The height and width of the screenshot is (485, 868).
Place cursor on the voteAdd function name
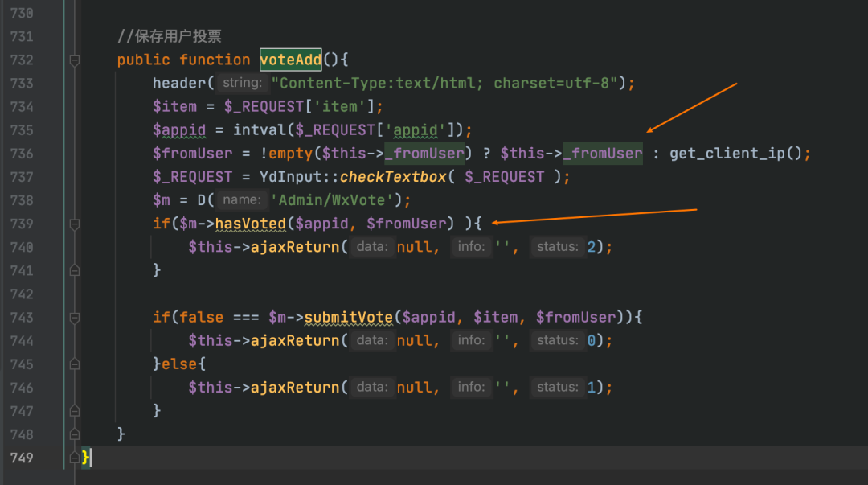click(x=290, y=60)
